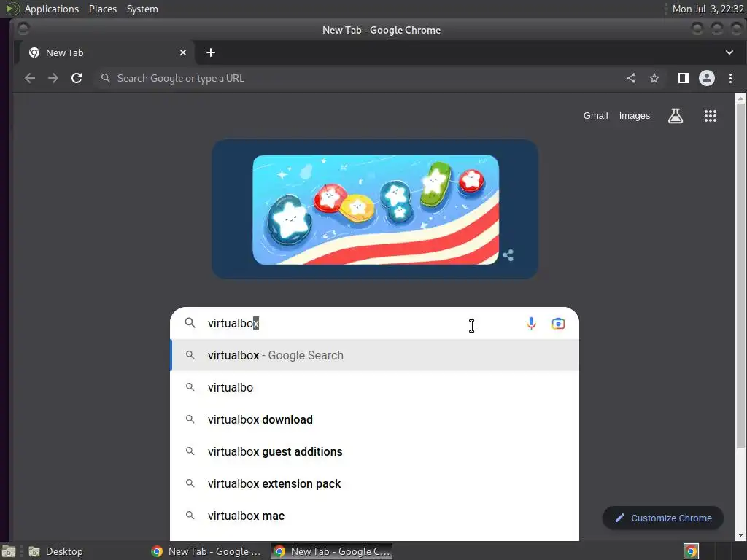Click show desktop icon in bottom panel
This screenshot has width=747, height=560.
9,551
